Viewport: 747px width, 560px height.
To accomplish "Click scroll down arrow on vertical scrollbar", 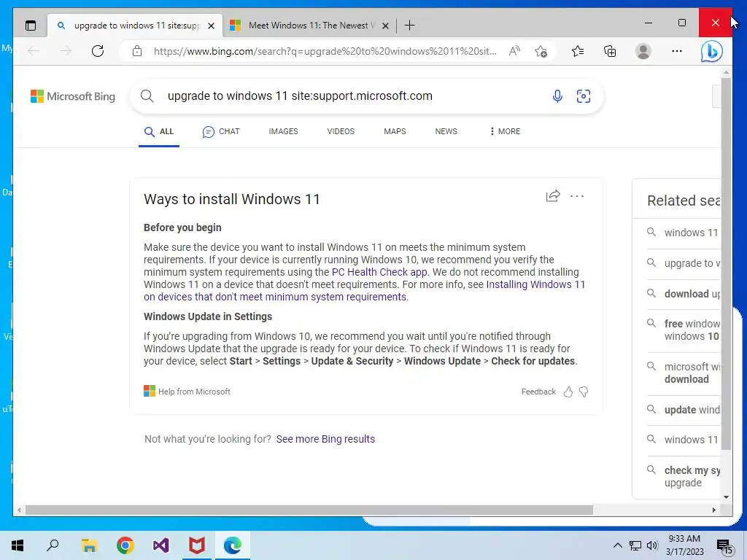I will (726, 497).
